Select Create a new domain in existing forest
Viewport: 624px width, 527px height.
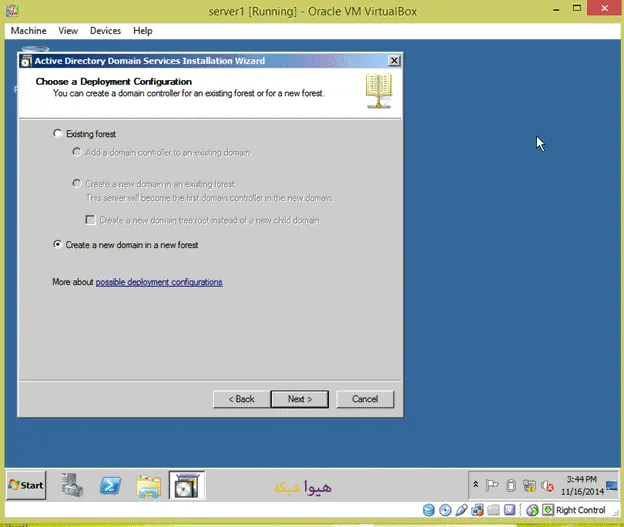[x=77, y=183]
